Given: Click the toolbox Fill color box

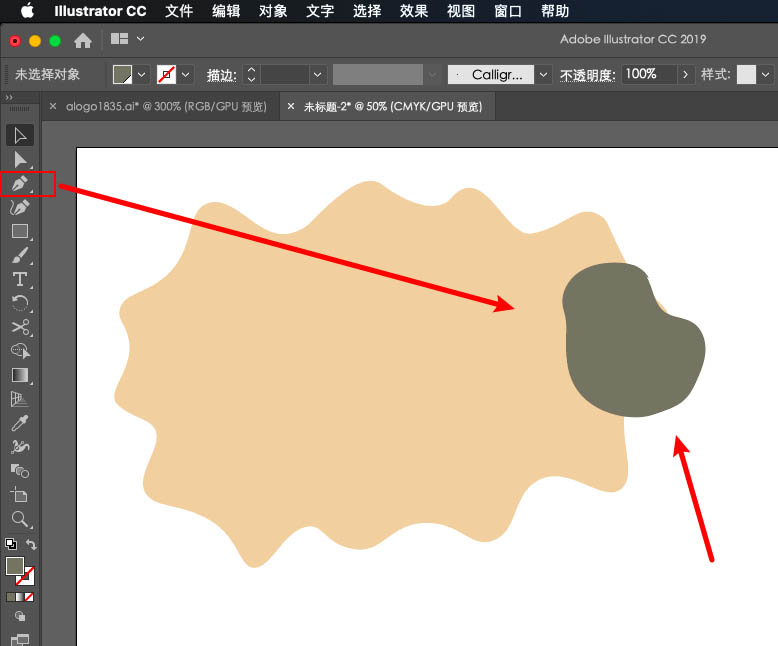Looking at the screenshot, I should pyautogui.click(x=15, y=566).
